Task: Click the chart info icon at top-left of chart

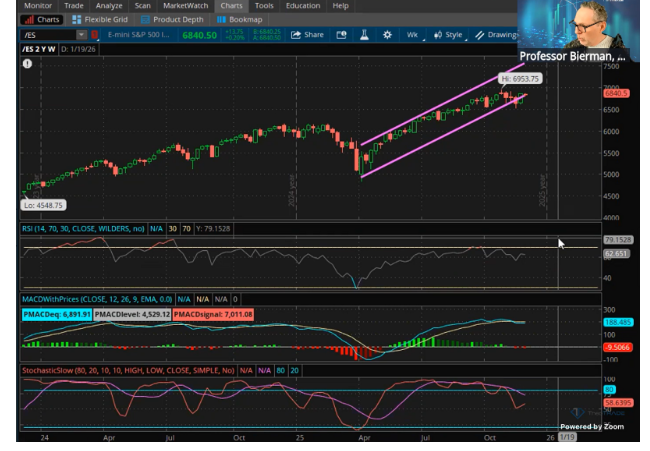Action: point(27,63)
